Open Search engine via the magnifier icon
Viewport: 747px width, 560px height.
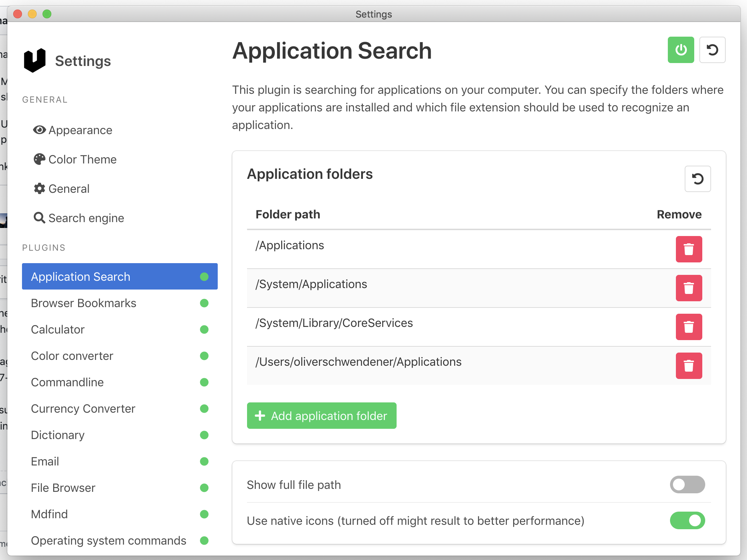point(39,218)
